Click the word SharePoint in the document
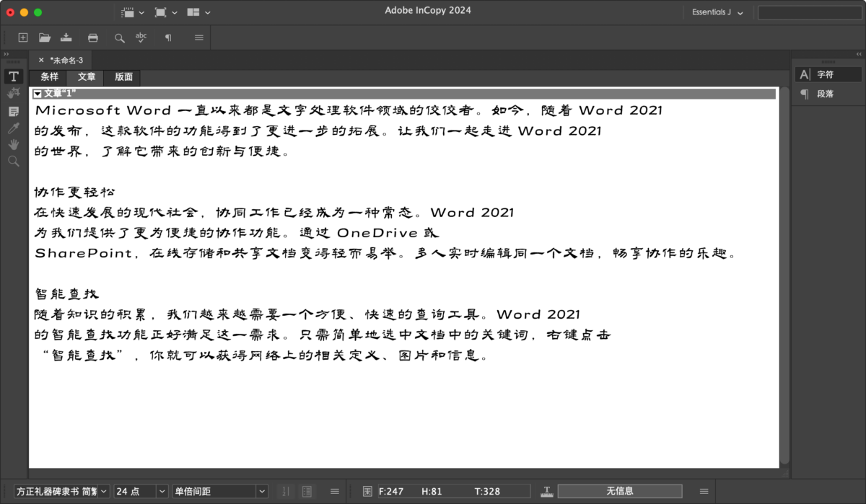This screenshot has width=866, height=504. tap(83, 254)
